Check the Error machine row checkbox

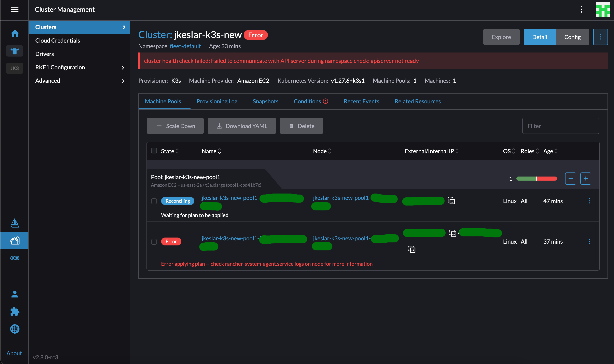154,241
